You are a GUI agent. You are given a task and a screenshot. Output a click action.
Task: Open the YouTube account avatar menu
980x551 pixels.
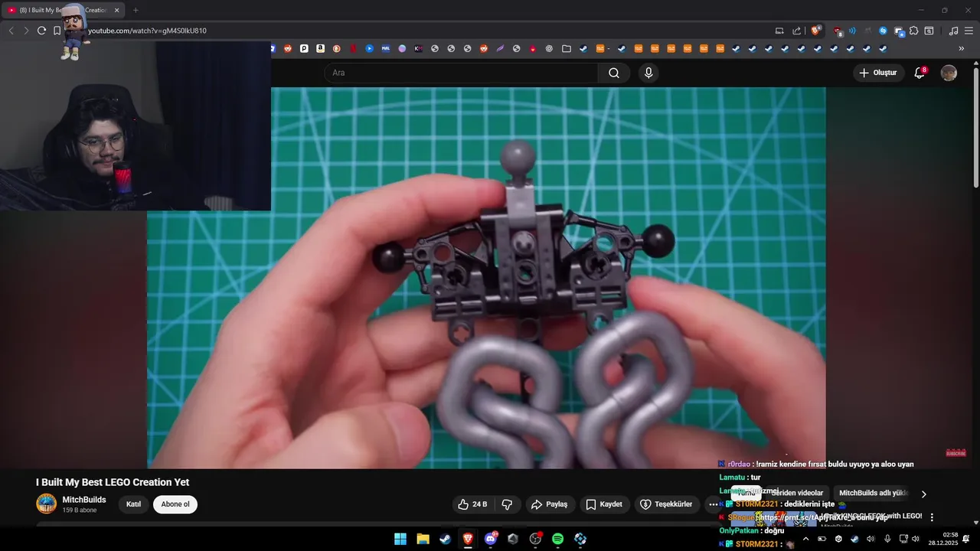[x=949, y=73]
